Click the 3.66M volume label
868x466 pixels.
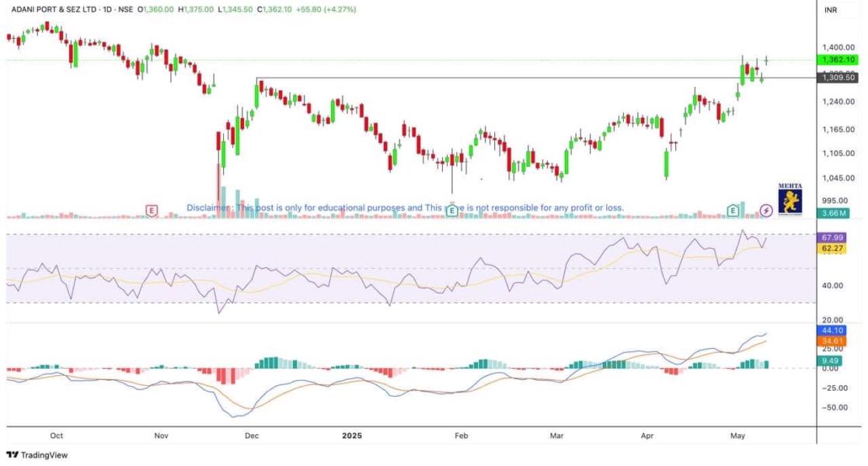[x=832, y=213]
